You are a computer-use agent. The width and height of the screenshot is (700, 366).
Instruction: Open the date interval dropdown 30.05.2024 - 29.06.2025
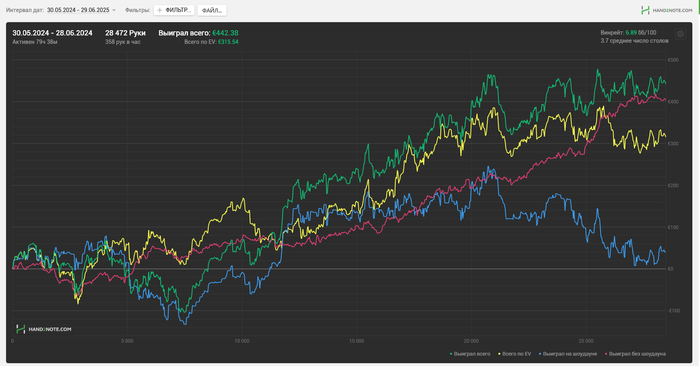81,10
